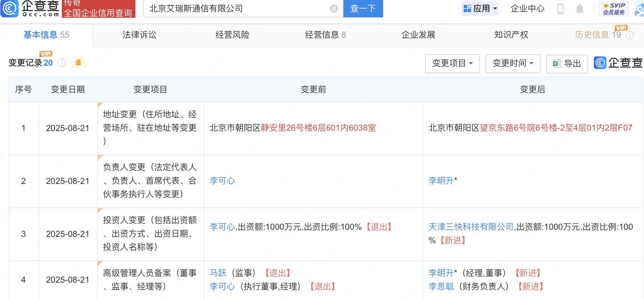Click the 变更项目 column header

click(150, 89)
